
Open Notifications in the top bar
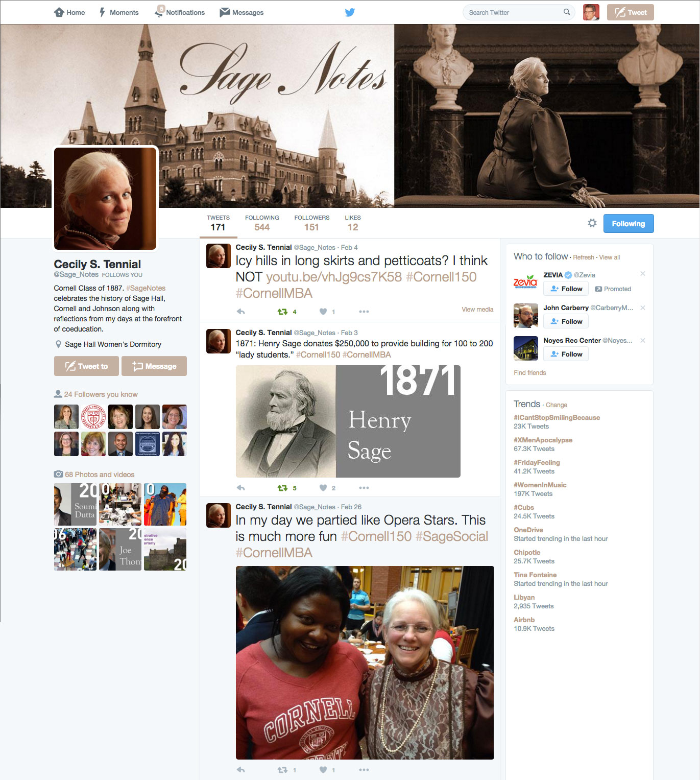180,12
